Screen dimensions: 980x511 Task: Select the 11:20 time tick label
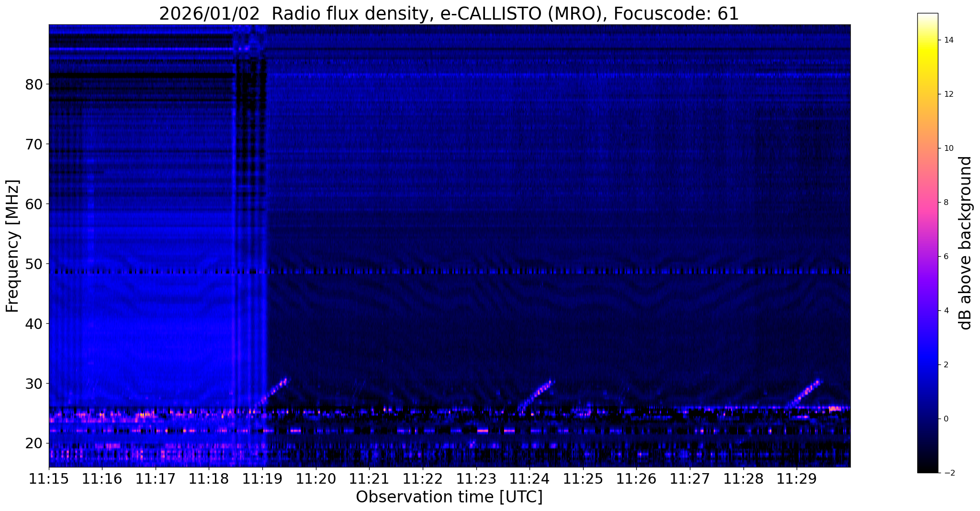316,478
